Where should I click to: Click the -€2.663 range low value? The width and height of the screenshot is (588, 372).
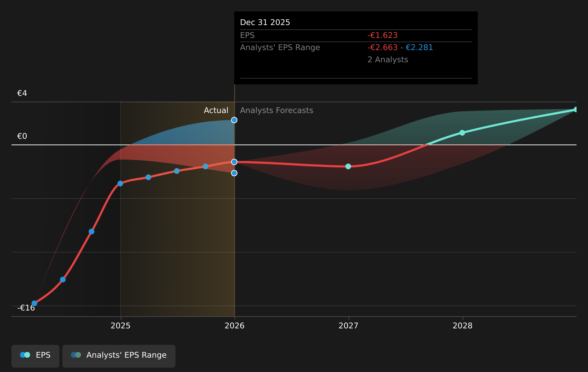382,48
